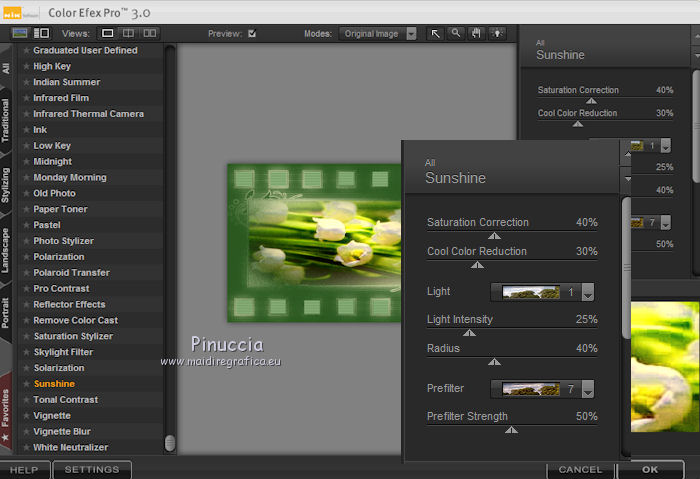Toggle favorite star for Saturation Stylizer
Screen dimensions: 700x479
(x=26, y=336)
